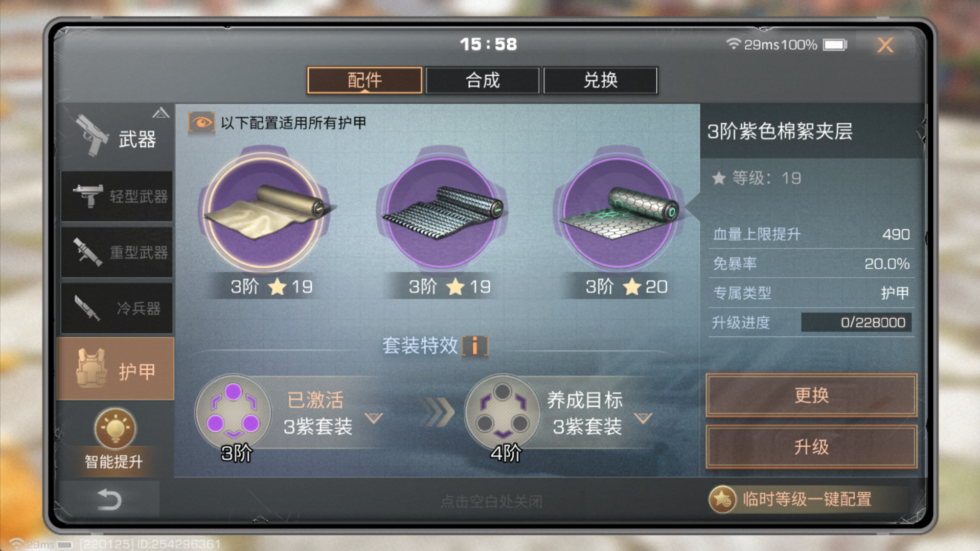Image resolution: width=980 pixels, height=551 pixels.
Task: Collapse the 武器 category arrow
Action: tap(161, 113)
